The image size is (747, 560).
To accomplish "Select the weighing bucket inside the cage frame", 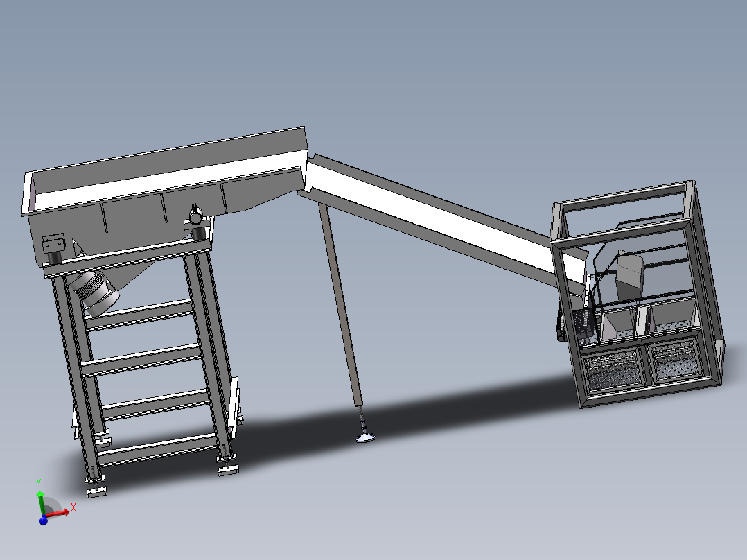I will point(629,275).
